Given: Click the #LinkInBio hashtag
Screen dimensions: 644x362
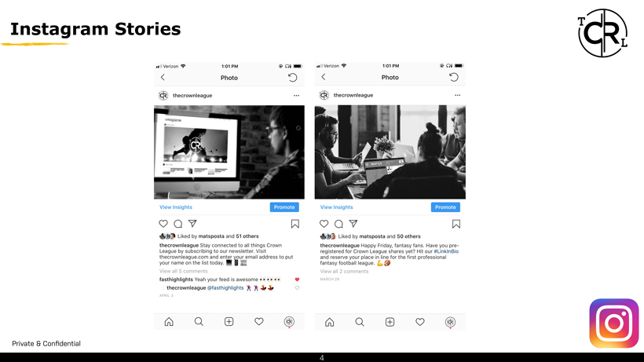Looking at the screenshot, I should point(446,251).
